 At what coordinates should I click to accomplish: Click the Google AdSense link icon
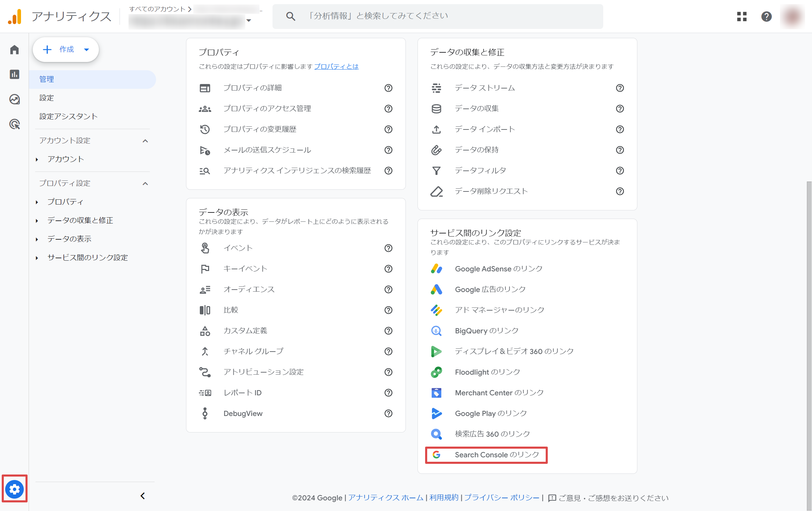coord(436,269)
